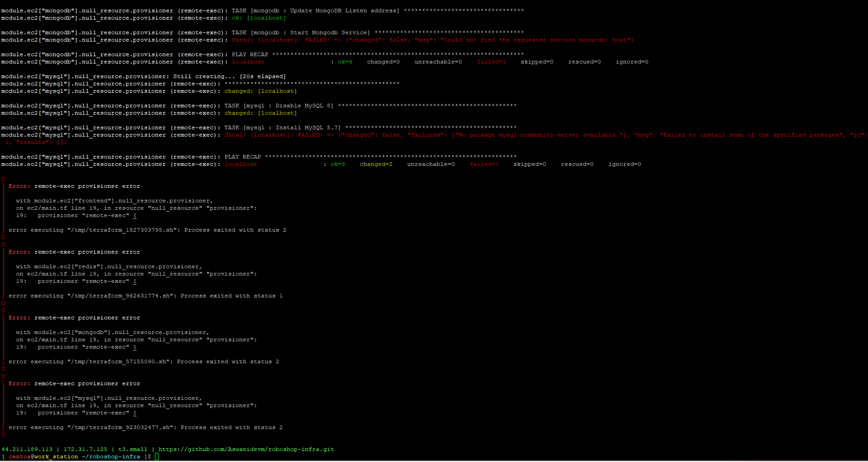Image resolution: width=868 pixels, height=462 pixels.
Task: Click the underlined brace link in mysql error
Action: (x=135, y=413)
